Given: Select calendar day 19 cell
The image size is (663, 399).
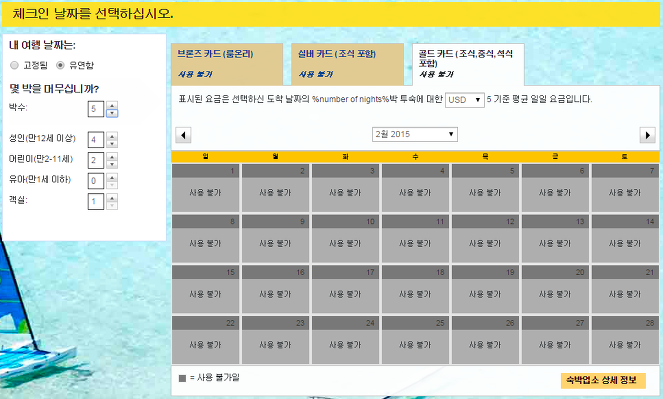Looking at the screenshot, I should coord(485,290).
